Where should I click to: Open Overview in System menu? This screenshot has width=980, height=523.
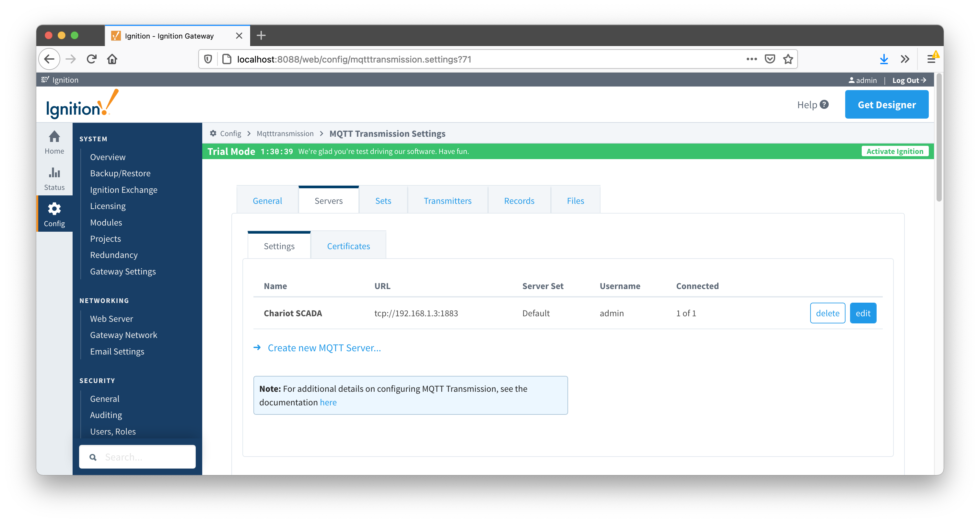(x=108, y=157)
